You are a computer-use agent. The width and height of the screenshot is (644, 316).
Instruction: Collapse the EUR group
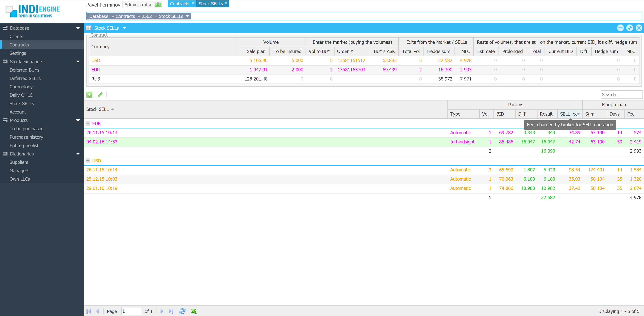[88, 123]
